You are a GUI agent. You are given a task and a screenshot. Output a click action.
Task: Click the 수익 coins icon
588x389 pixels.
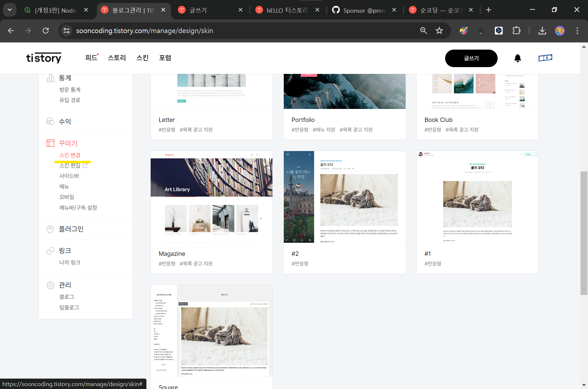pos(51,121)
